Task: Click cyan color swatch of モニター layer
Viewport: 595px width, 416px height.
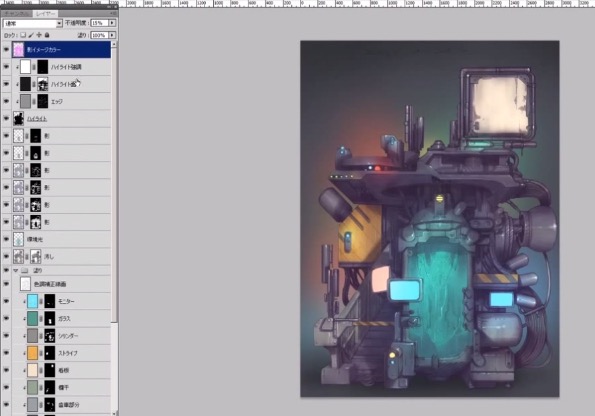Action: pyautogui.click(x=33, y=301)
